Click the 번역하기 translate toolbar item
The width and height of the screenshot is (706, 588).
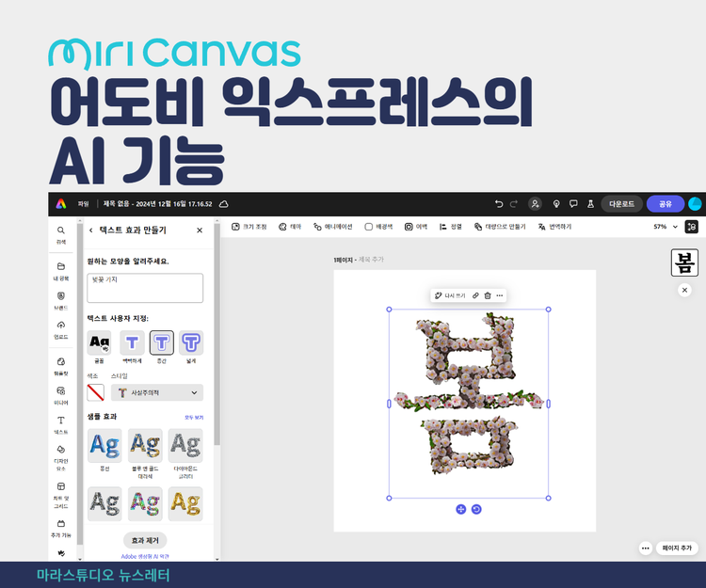point(554,227)
